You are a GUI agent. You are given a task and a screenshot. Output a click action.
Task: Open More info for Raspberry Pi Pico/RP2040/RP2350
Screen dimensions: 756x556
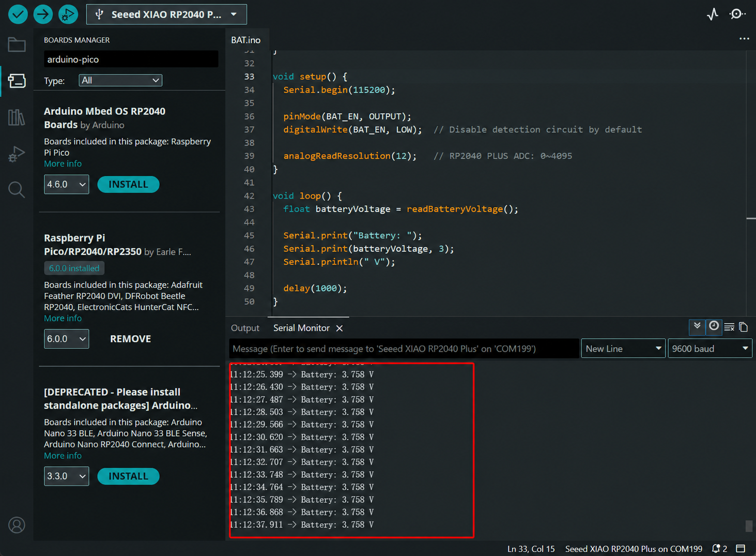[63, 318]
